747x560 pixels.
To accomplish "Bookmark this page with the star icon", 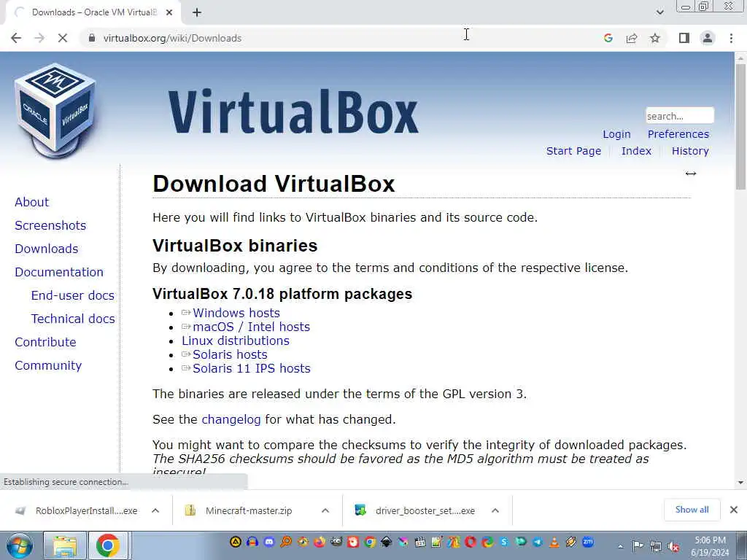I will (x=655, y=38).
